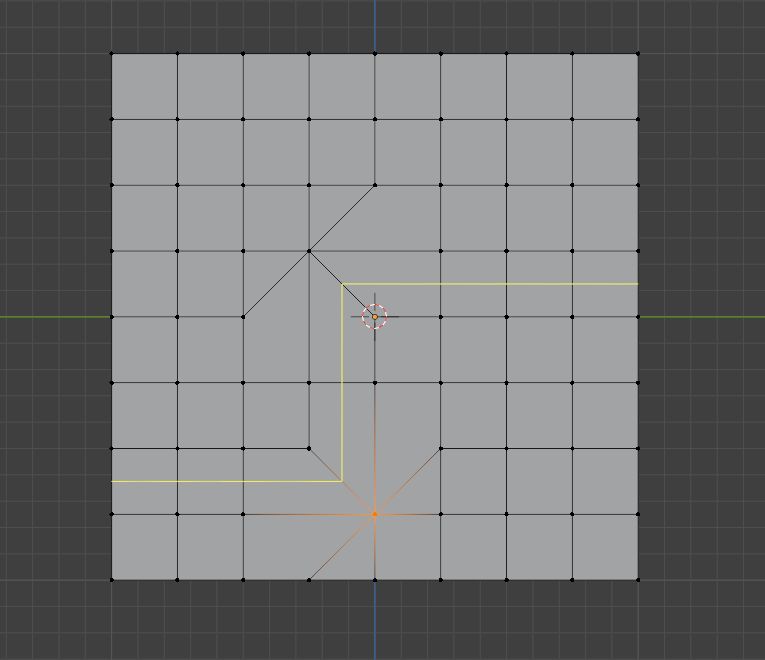Click the lower-left yellow horizontal line
The width and height of the screenshot is (765, 660).
227,481
